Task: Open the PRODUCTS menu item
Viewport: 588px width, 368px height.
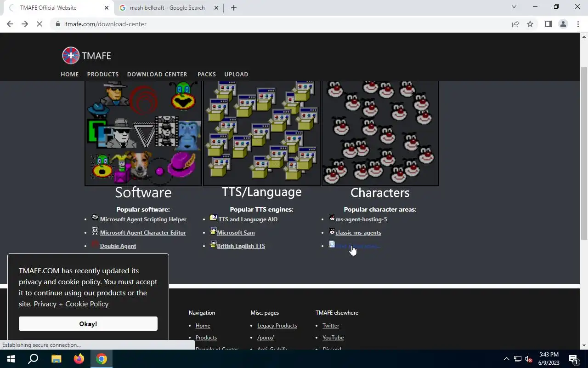Action: point(103,74)
